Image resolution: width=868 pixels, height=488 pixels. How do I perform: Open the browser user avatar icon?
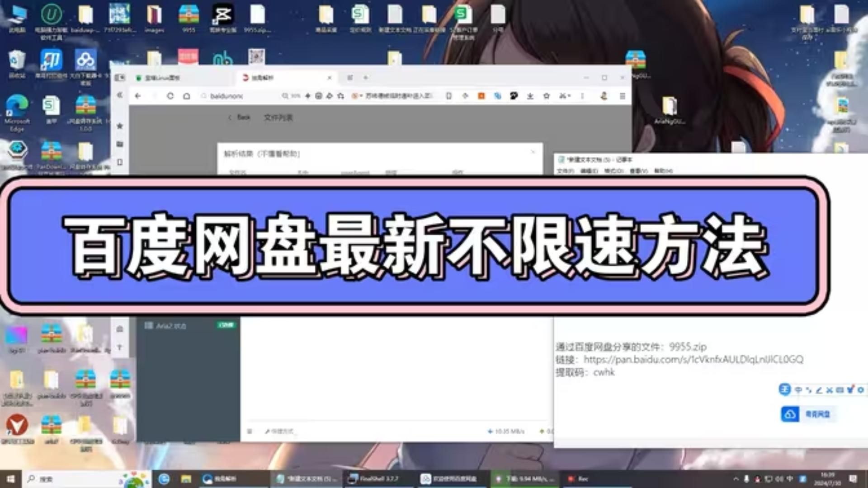point(604,96)
